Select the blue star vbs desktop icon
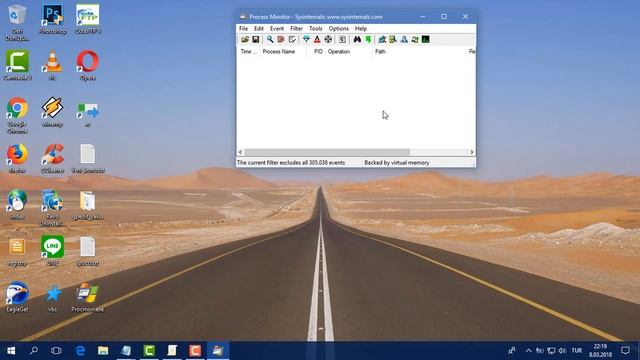Image resolution: width=640 pixels, height=360 pixels. click(53, 297)
